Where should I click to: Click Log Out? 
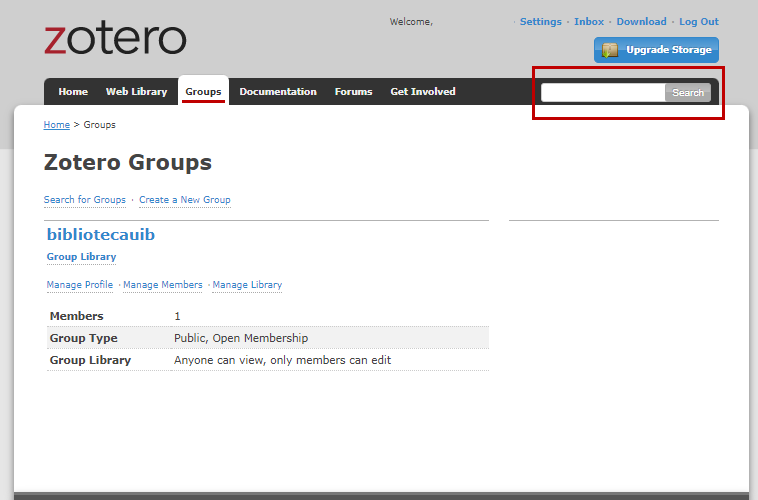pos(699,22)
